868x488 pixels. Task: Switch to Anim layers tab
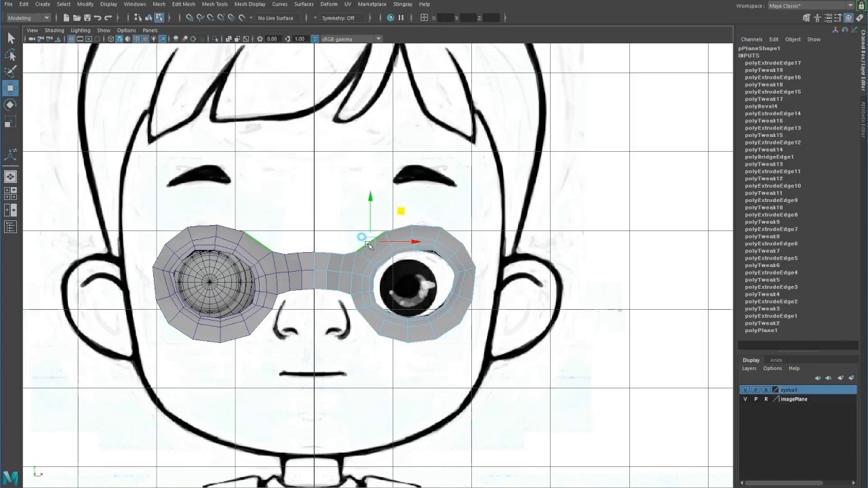click(x=776, y=360)
